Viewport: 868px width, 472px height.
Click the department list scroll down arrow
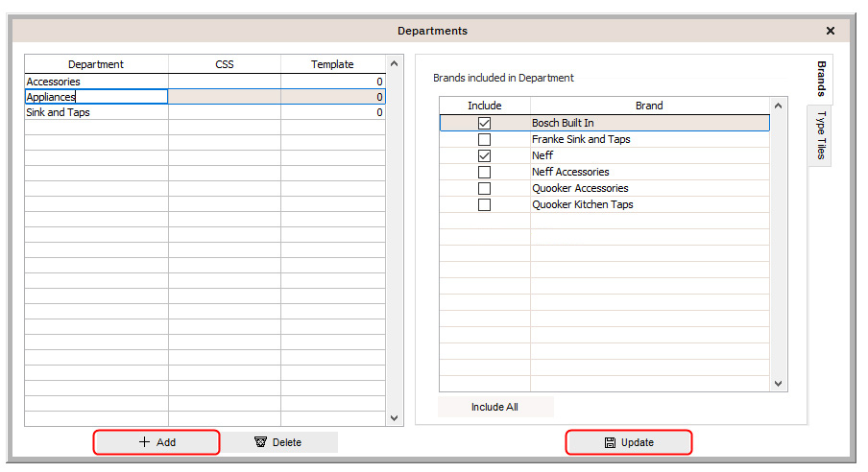[394, 418]
